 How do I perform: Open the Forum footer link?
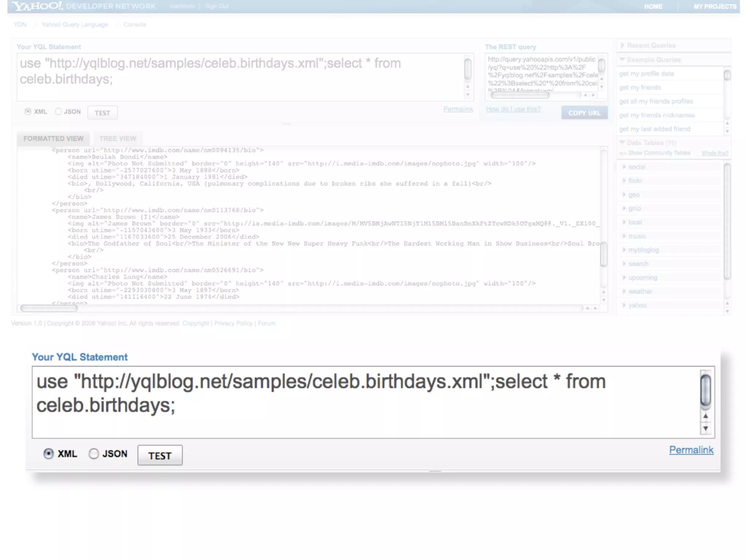click(267, 323)
